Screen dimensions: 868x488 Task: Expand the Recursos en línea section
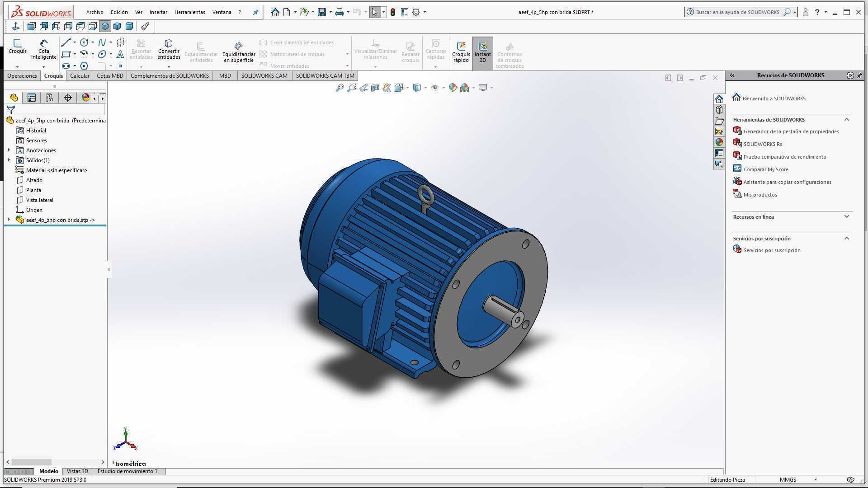click(x=847, y=216)
